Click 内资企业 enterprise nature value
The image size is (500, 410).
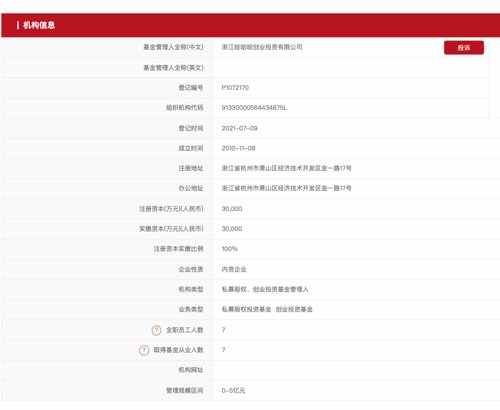[234, 269]
